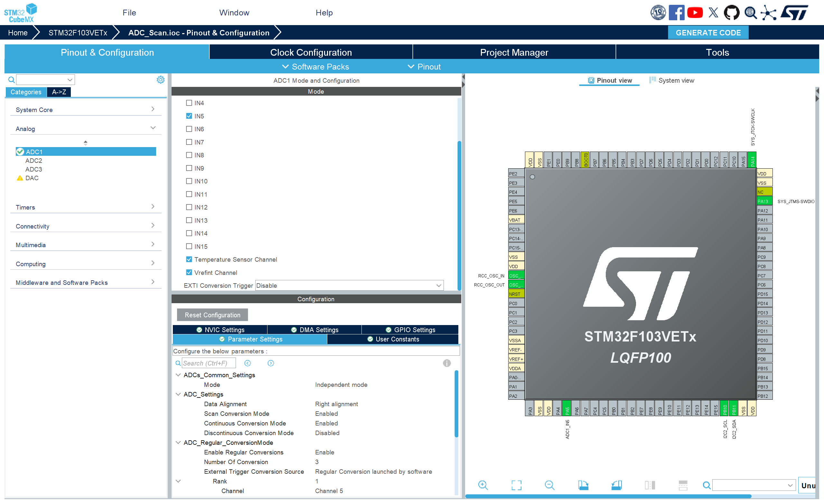This screenshot has width=824, height=504.
Task: Click the zoom out icon below the pinout
Action: click(x=549, y=485)
